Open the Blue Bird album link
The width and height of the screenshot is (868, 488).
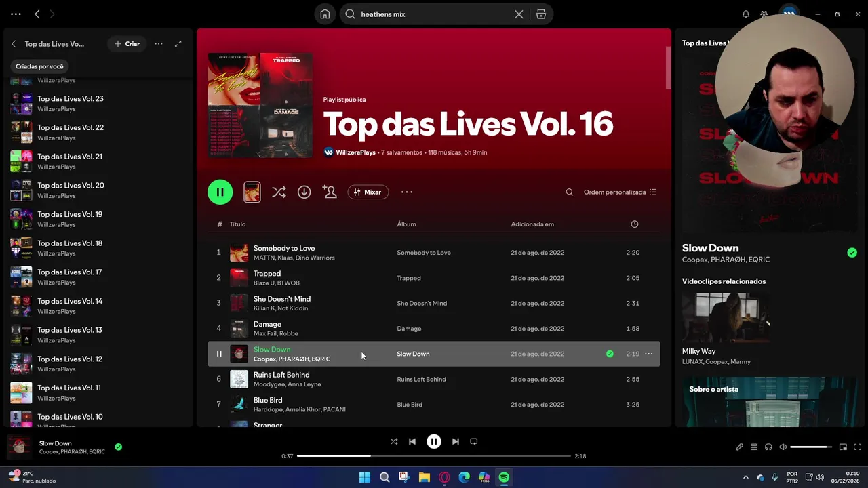pos(410,405)
